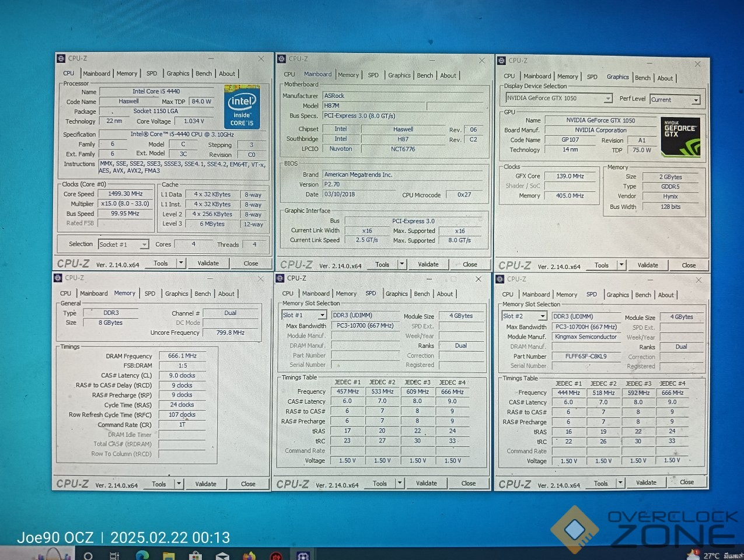Screen dimensions: 744x560
Task: Click the GFX Core 139.0 MHz value
Action: click(570, 176)
